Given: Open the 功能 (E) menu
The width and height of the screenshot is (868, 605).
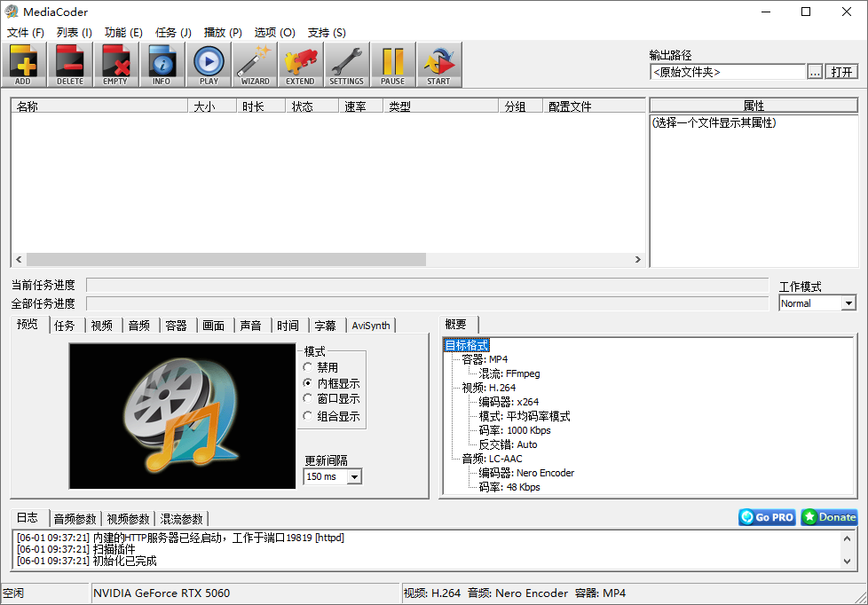Looking at the screenshot, I should click(123, 33).
